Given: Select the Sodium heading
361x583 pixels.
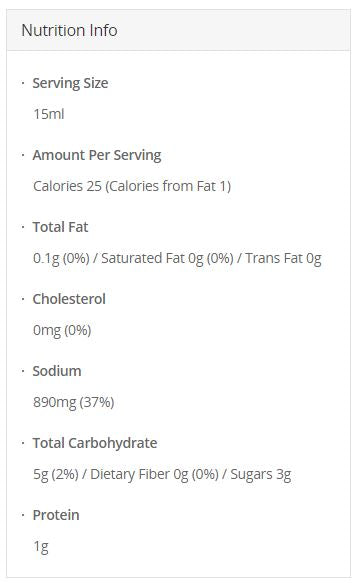Looking at the screenshot, I should 57,371.
